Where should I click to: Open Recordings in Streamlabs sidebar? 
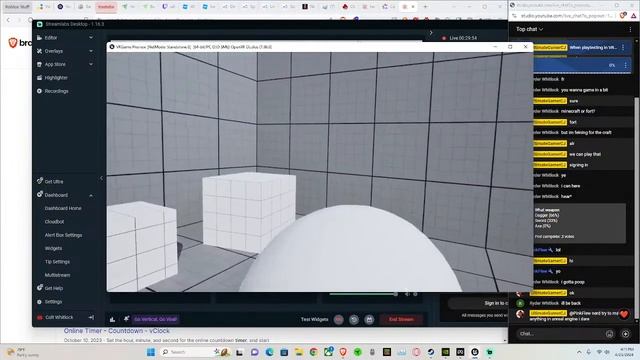[56, 91]
